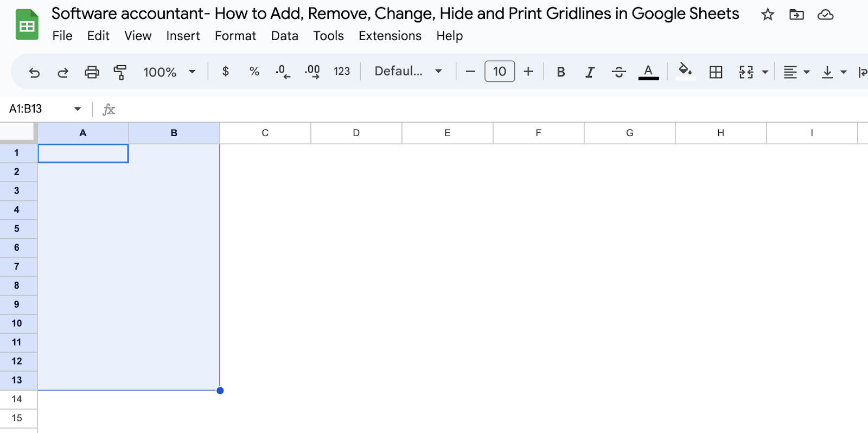Select column F header
The width and height of the screenshot is (868, 433).
(x=539, y=133)
